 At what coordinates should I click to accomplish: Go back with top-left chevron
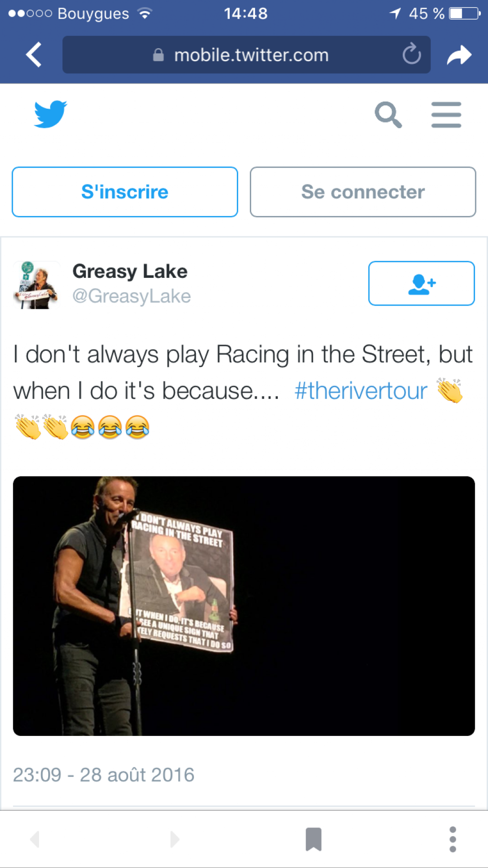coord(34,54)
